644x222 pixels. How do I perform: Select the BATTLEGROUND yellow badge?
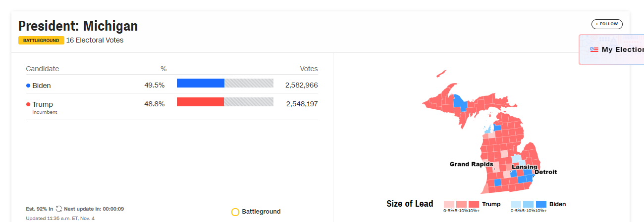41,41
